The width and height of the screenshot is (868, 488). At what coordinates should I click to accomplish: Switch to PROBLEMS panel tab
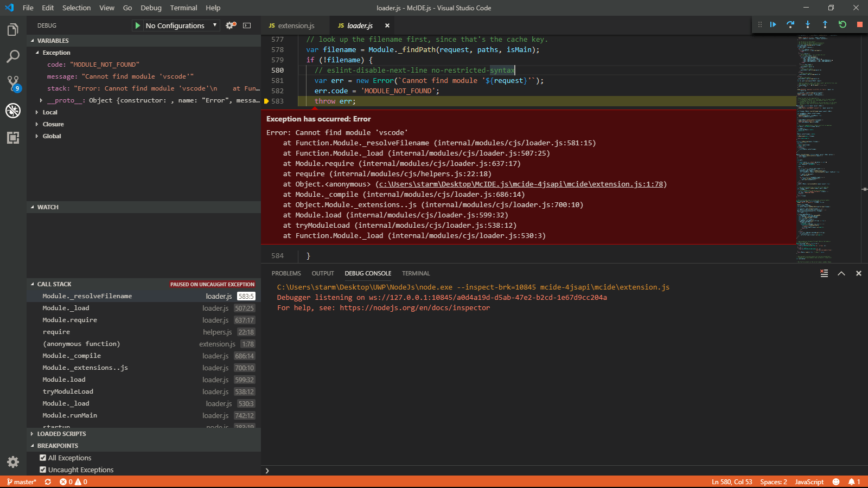(286, 273)
